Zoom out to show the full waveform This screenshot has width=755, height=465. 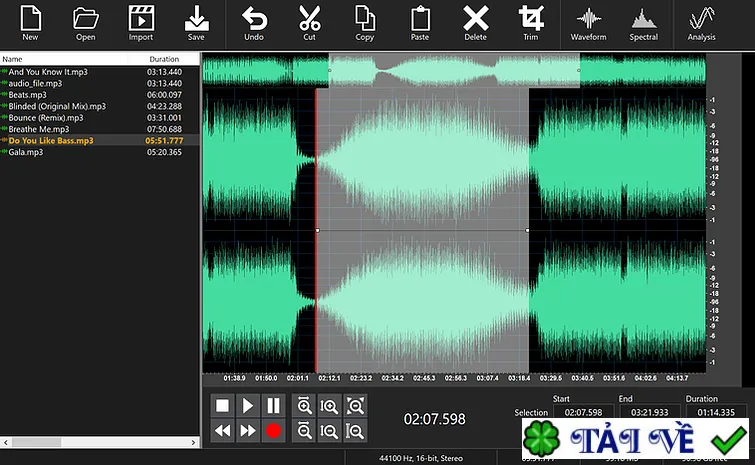click(355, 406)
